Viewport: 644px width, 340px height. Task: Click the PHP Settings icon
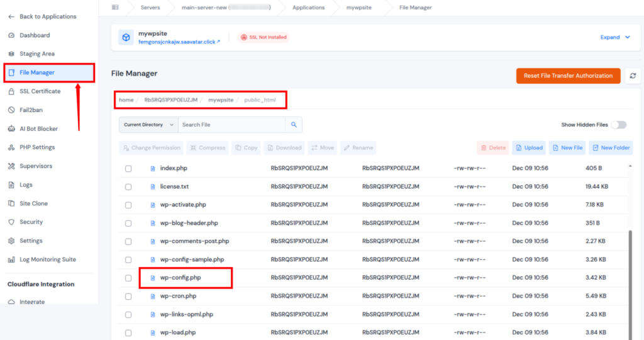click(x=11, y=147)
